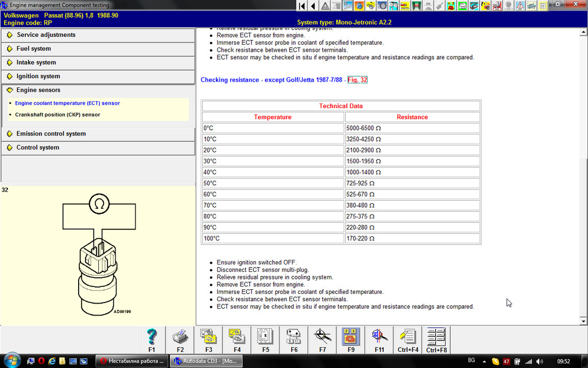
Task: Collapse the Engine sensors section
Action: (38, 90)
